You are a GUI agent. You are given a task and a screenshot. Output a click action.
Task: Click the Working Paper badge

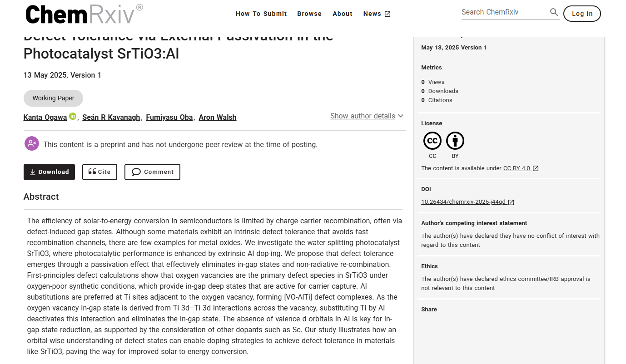[x=53, y=98]
